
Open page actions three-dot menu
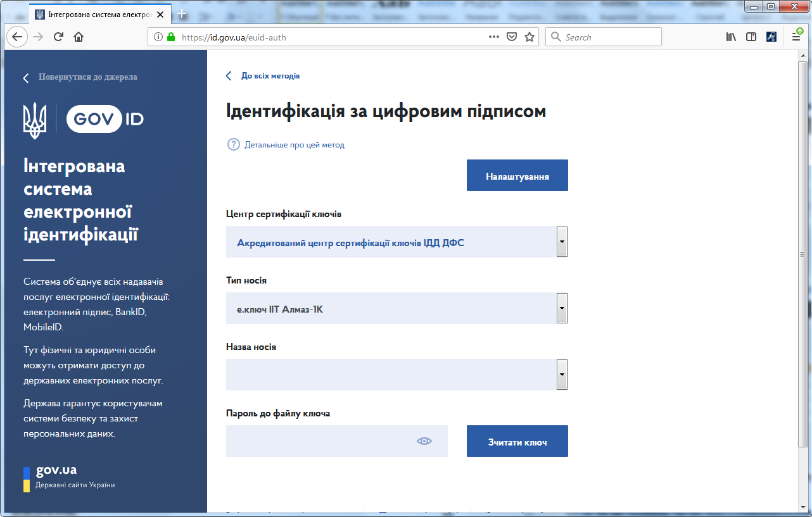[494, 37]
